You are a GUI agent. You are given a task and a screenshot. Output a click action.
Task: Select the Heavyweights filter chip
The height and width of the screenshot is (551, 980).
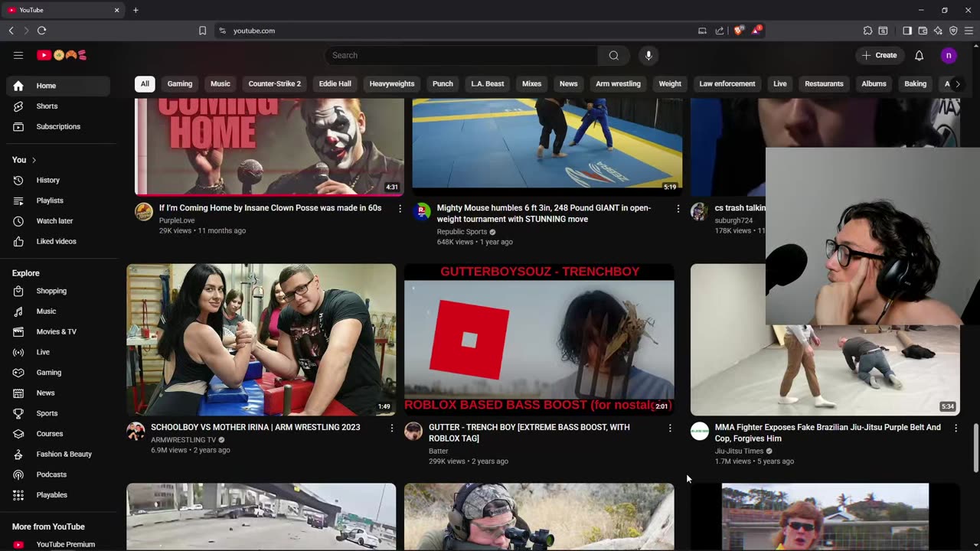[392, 84]
